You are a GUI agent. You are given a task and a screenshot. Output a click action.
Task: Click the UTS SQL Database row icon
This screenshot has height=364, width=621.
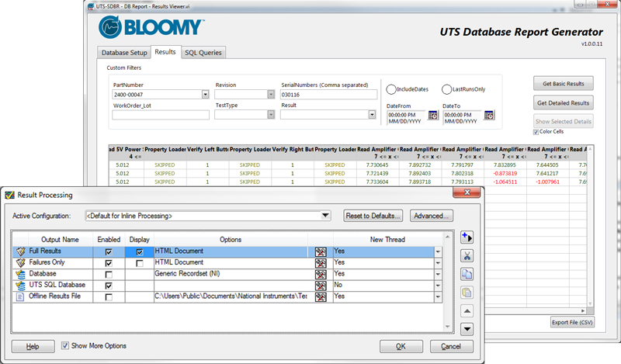pyautogui.click(x=20, y=285)
